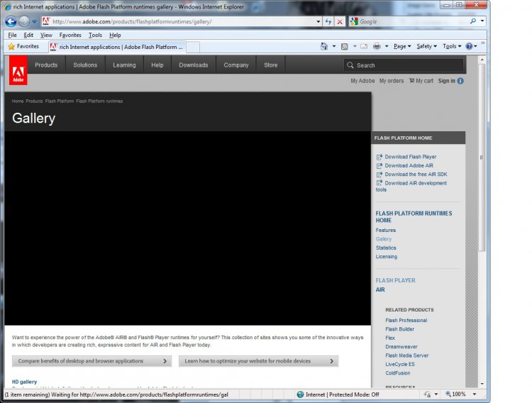Click the Download Adobe AIR link

click(x=409, y=166)
